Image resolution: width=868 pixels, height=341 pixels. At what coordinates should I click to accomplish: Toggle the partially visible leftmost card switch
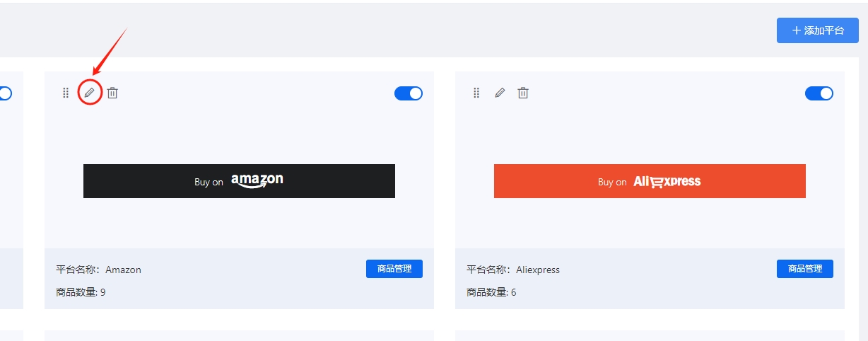[6, 93]
